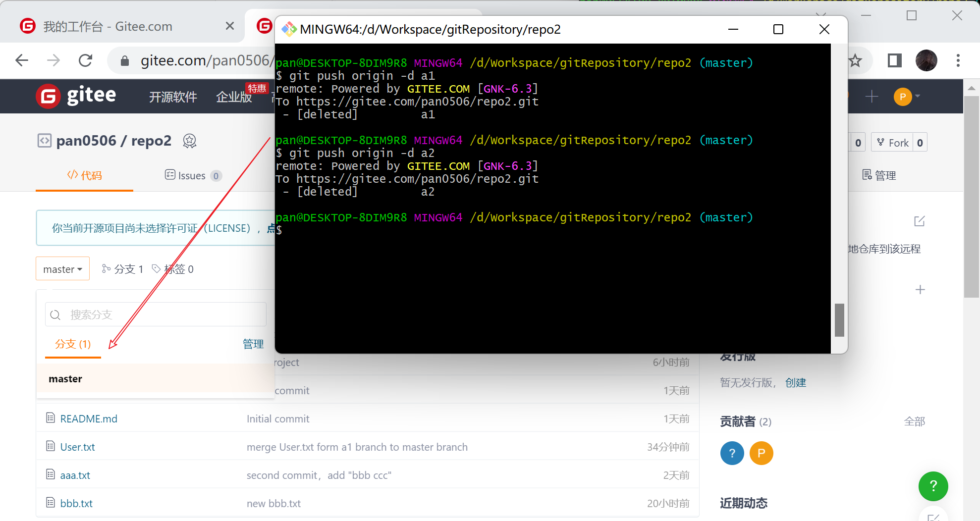
Task: Click the green help question mark button
Action: [x=933, y=486]
